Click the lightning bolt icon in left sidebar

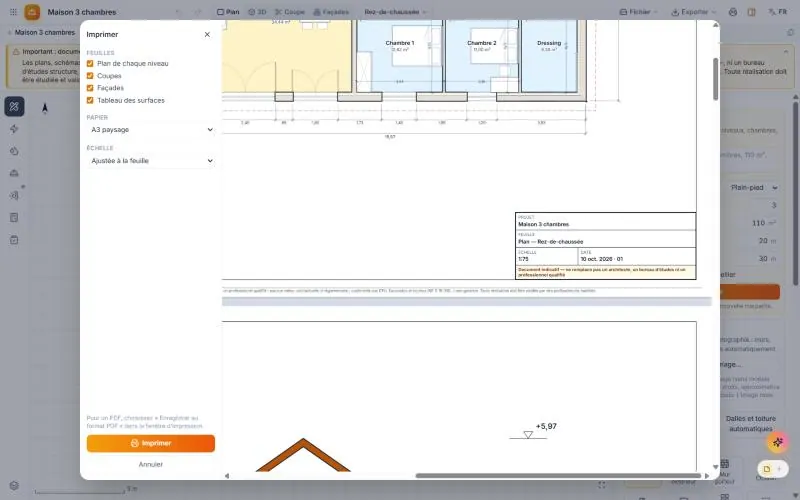click(14, 129)
